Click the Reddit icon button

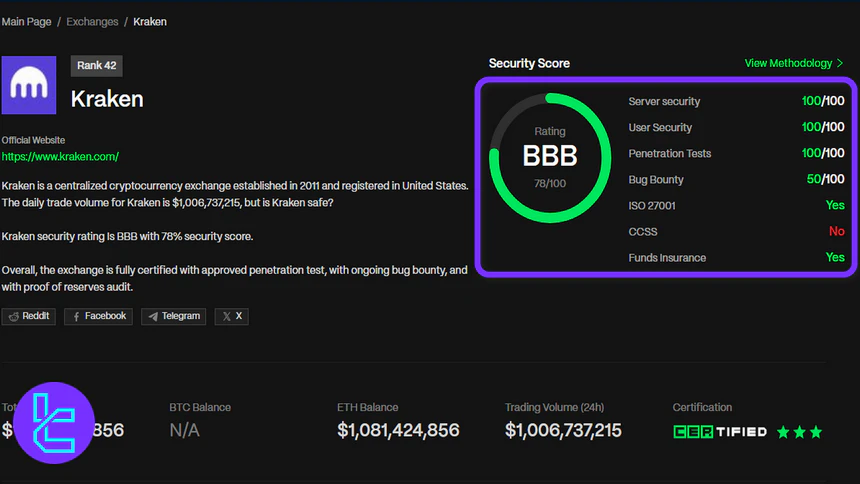coord(28,316)
